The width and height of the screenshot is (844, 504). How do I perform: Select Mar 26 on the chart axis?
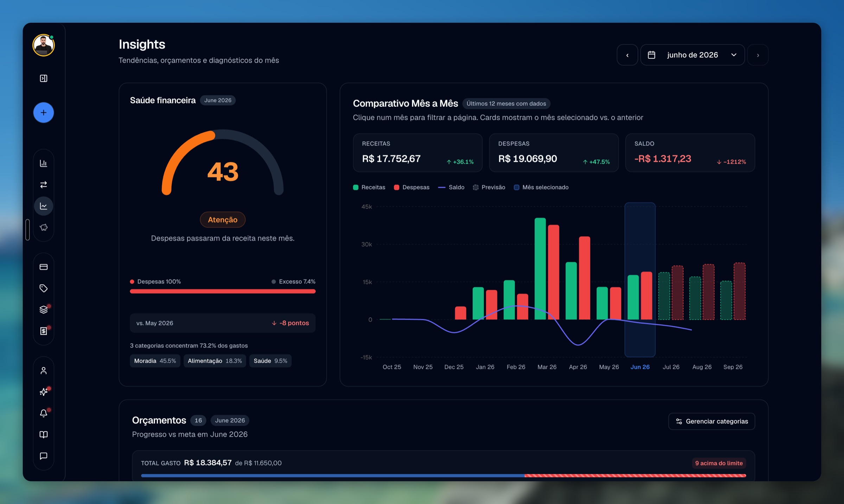point(547,367)
